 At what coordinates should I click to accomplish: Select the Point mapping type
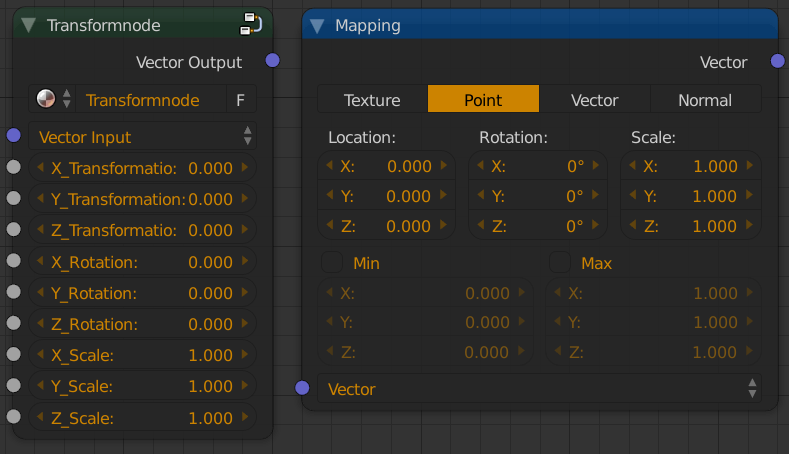click(483, 99)
